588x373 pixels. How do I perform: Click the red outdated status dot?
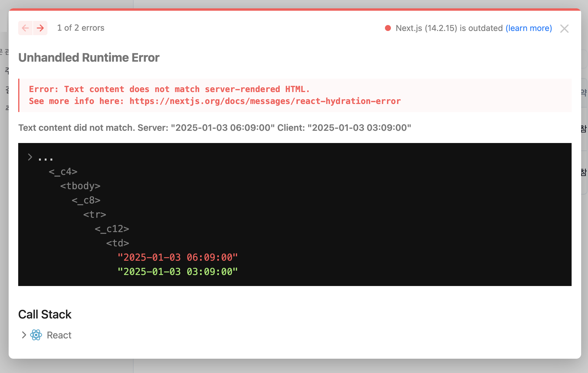(388, 28)
